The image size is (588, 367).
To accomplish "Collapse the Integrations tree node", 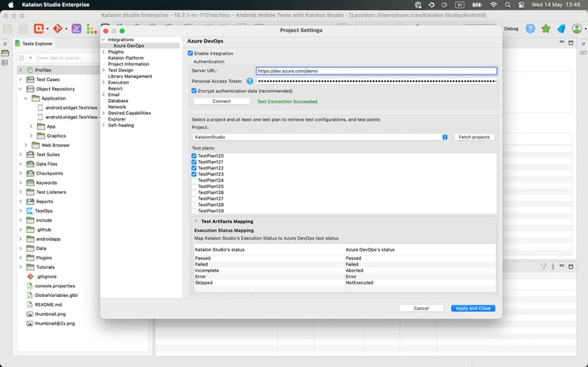I will [103, 39].
